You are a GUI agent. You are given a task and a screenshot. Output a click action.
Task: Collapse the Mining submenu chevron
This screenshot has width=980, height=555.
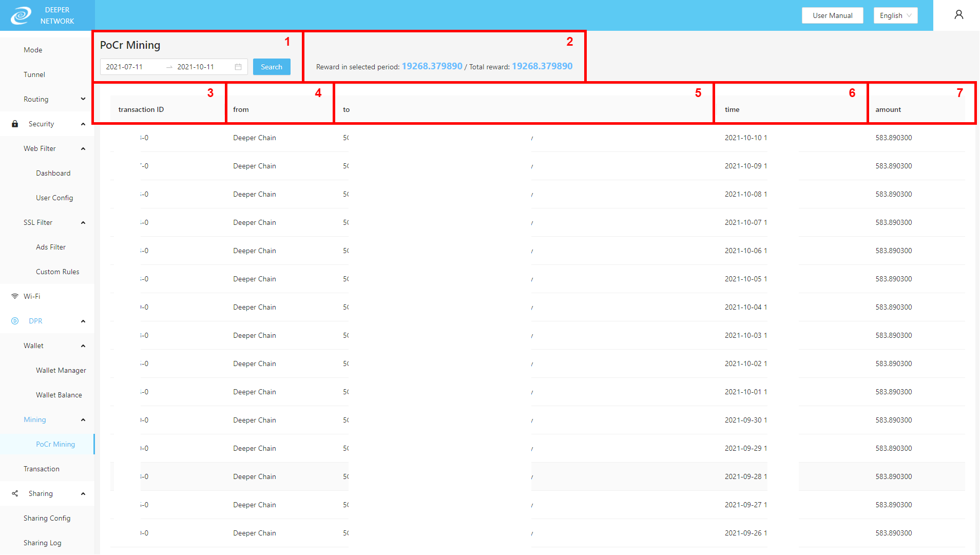(x=83, y=419)
